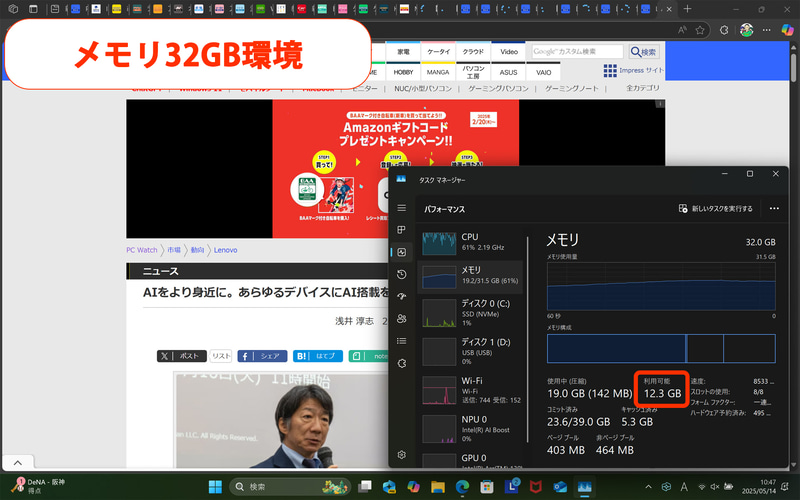Image resolution: width=800 pixels, height=500 pixels.
Task: Go to Processes page in Task Manager sidebar
Action: [x=402, y=230]
